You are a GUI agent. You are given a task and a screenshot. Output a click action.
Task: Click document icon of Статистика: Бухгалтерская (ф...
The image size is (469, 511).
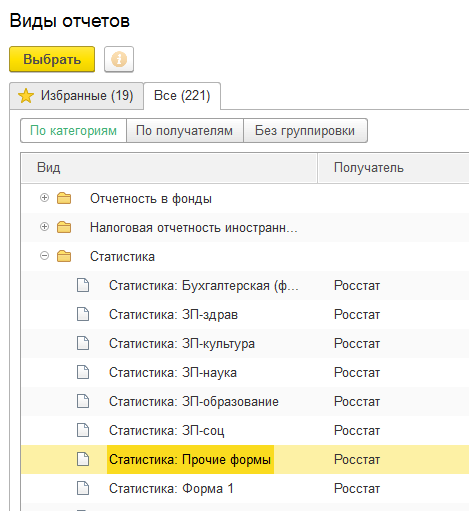(x=83, y=285)
